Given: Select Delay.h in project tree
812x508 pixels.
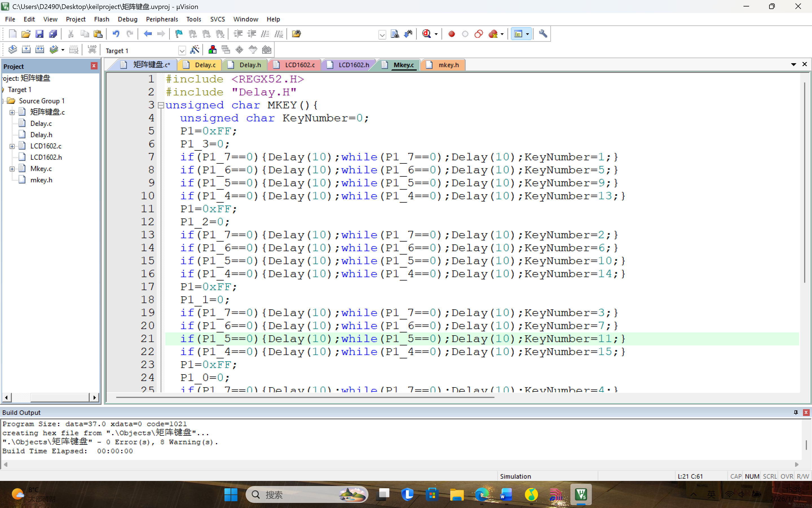Looking at the screenshot, I should (41, 135).
